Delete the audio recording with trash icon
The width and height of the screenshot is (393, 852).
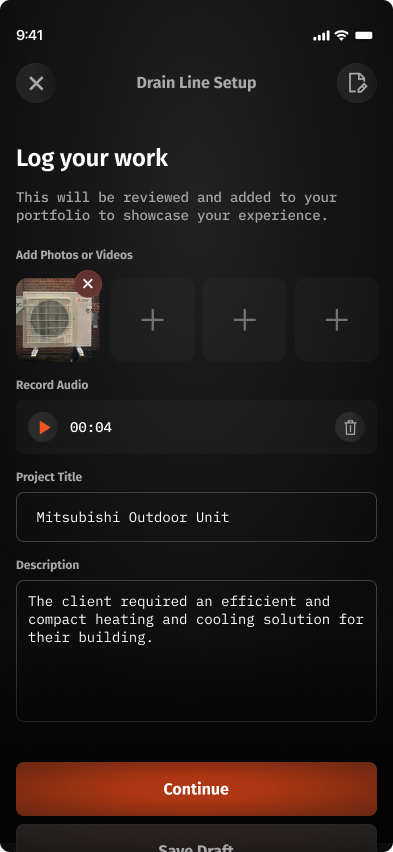pos(350,427)
